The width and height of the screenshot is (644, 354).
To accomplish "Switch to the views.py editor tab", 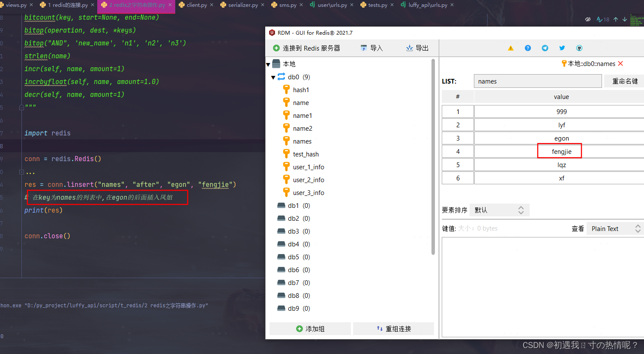I will (16, 5).
